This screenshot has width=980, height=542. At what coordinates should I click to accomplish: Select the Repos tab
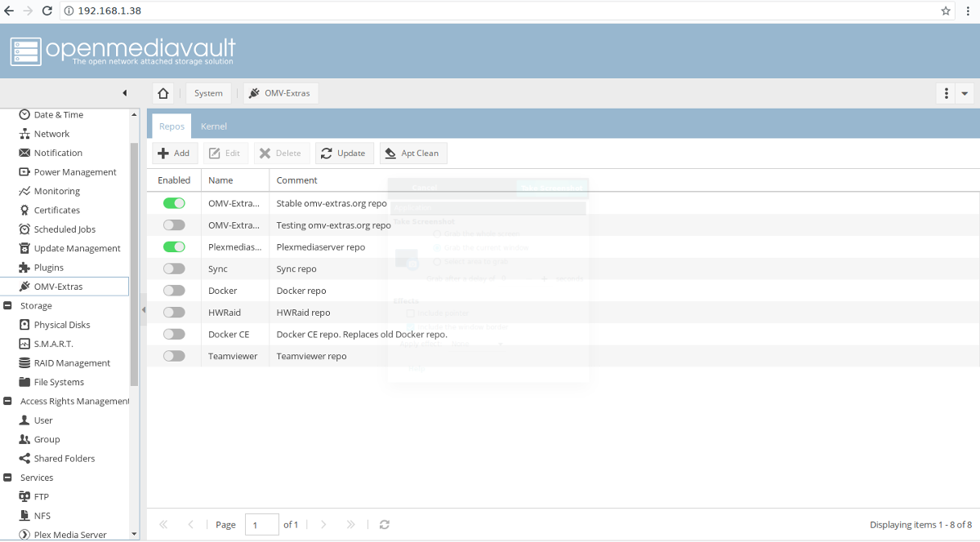[x=171, y=127]
